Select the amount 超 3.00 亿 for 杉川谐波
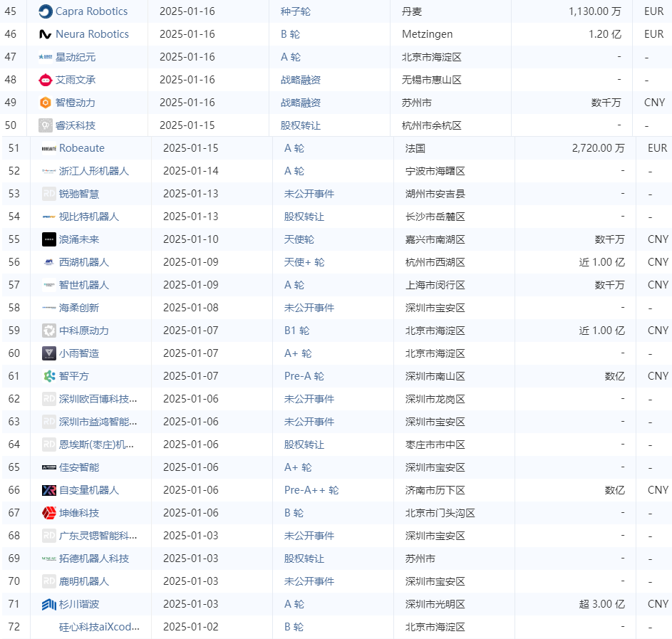This screenshot has width=672, height=639. 601,604
